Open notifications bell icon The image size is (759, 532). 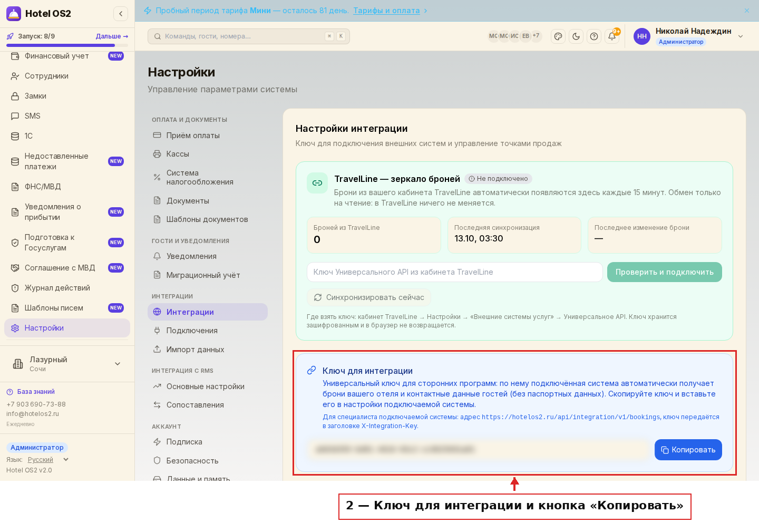coord(612,36)
